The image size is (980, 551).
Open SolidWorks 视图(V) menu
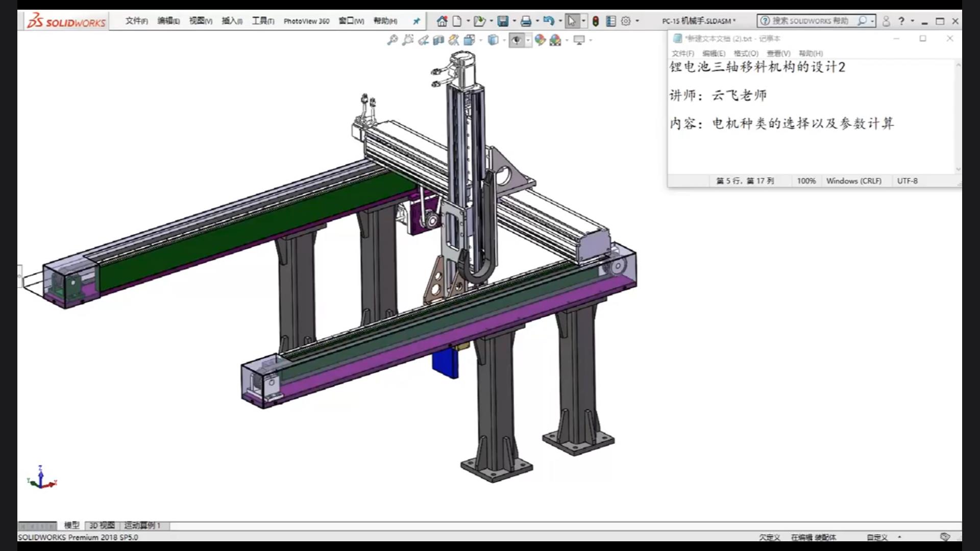(x=201, y=21)
